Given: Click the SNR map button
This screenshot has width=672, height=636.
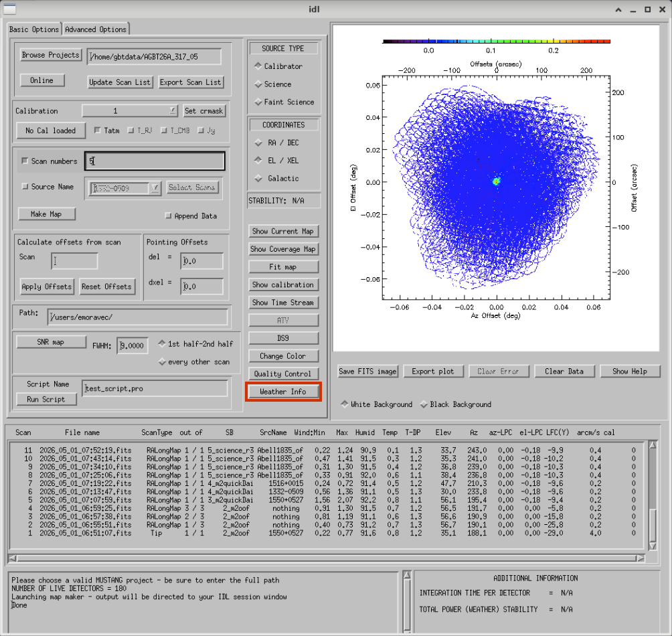Looking at the screenshot, I should coord(51,342).
